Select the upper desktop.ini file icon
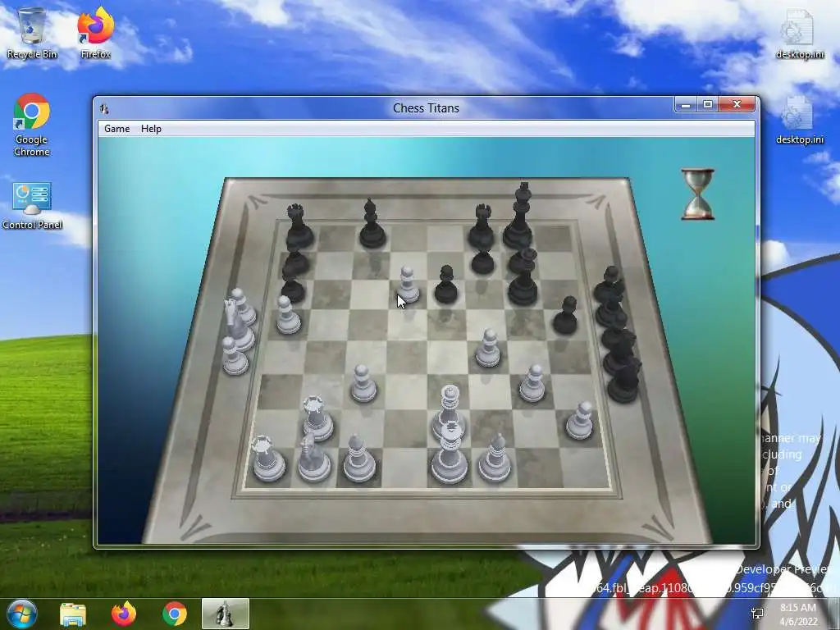Viewport: 840px width, 630px height. click(799, 34)
